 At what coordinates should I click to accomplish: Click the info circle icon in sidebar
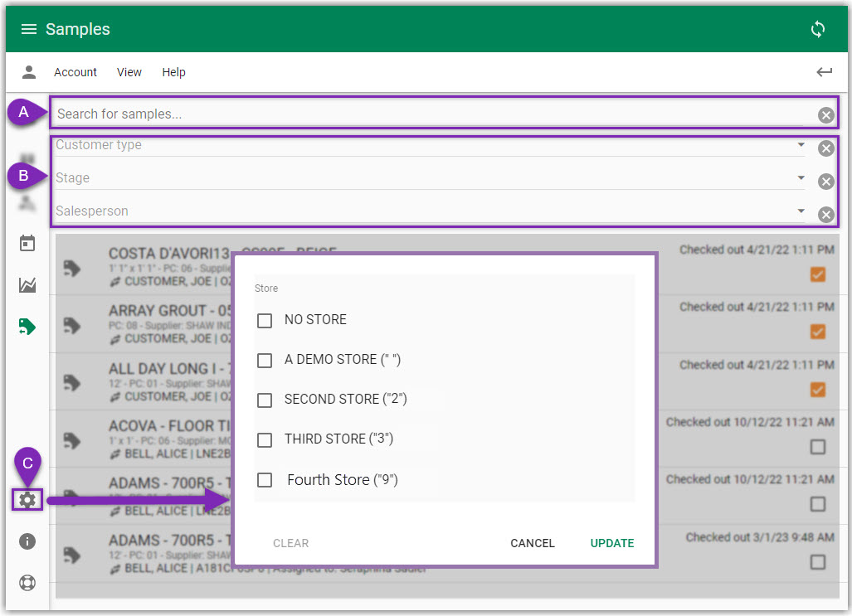tap(27, 541)
